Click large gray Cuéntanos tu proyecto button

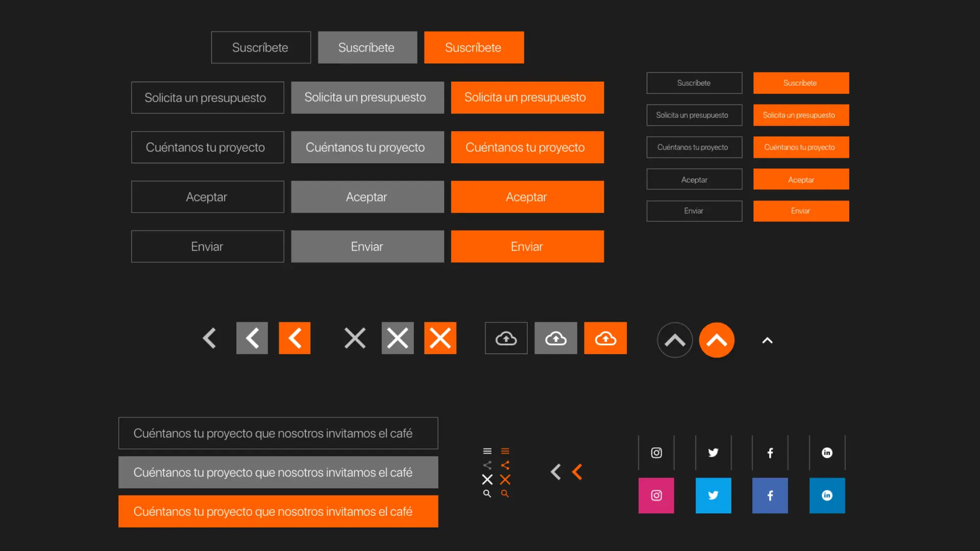tap(367, 147)
